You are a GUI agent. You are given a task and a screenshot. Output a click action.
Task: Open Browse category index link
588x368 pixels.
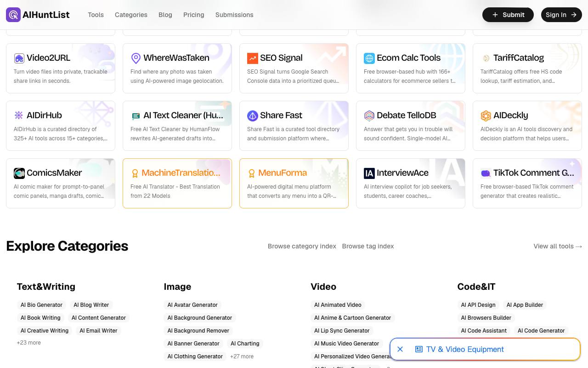302,246
